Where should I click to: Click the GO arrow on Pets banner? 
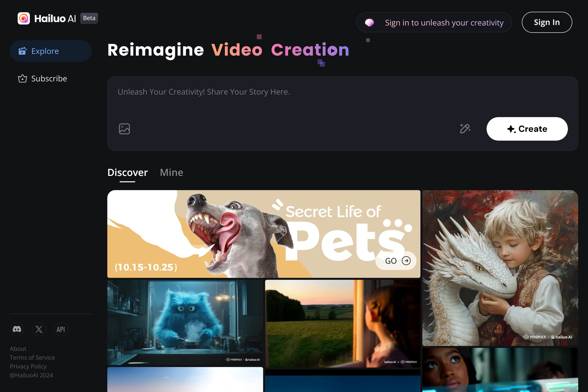[x=406, y=261]
